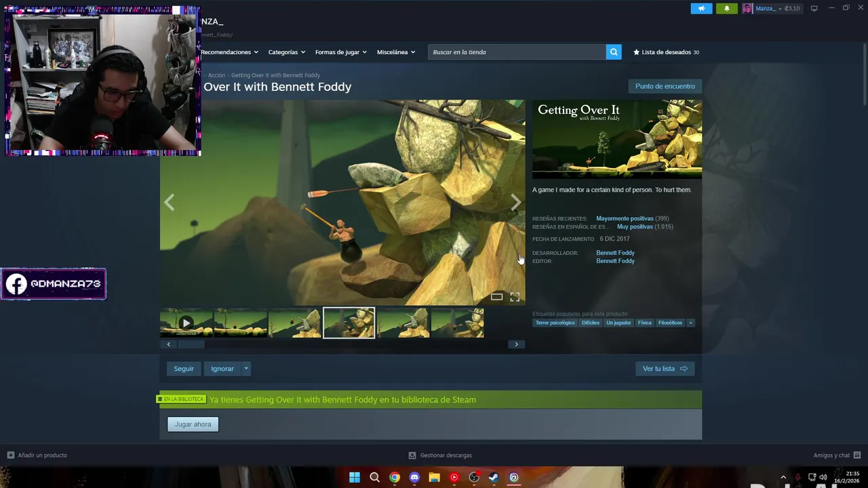Viewport: 868px width, 488px height.
Task: Click the Ignorar button
Action: coord(222,369)
